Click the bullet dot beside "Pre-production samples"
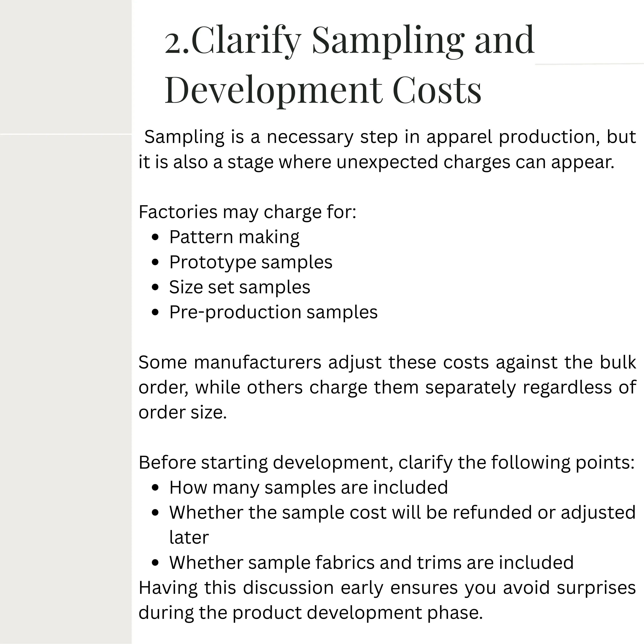Screen dimensions: 644x644 click(155, 312)
